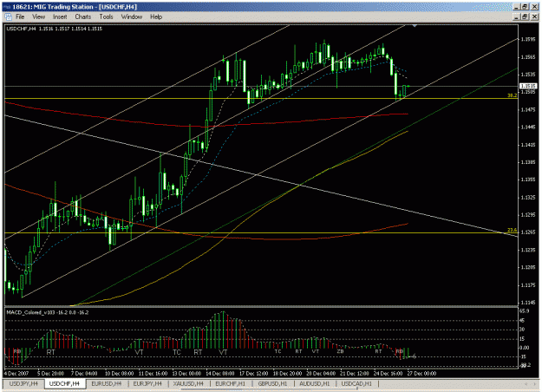Click the bottom horizontal tab scrollbar thumb
542x392 pixels.
[x=269, y=389]
